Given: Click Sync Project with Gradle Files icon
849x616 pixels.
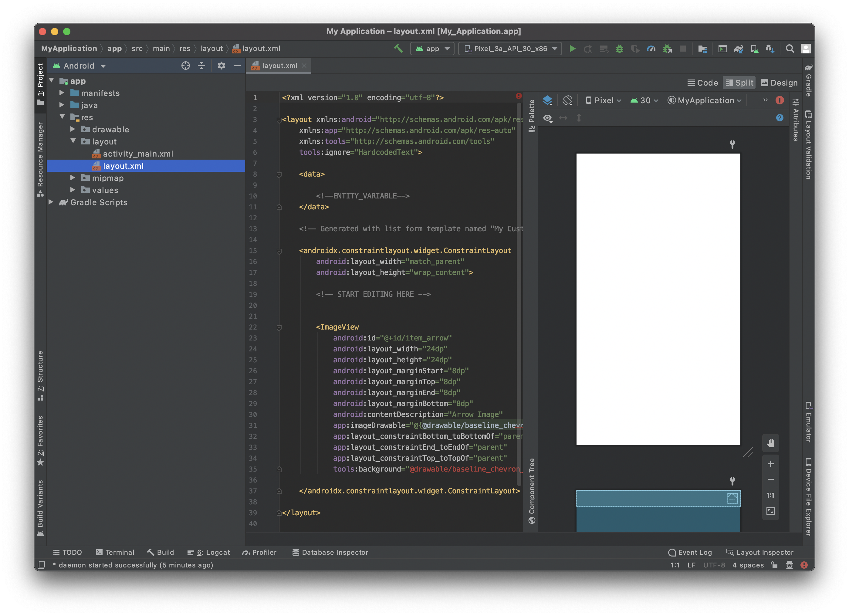Looking at the screenshot, I should pos(738,49).
